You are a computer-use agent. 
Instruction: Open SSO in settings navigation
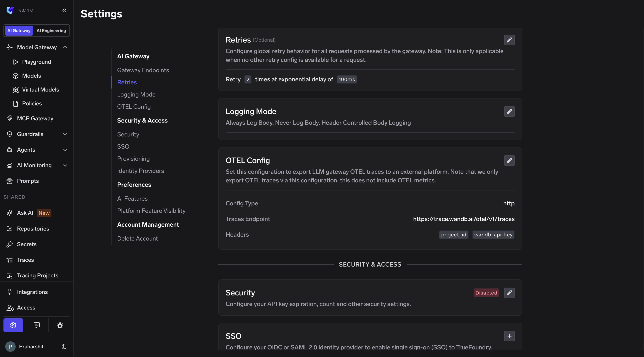123,146
